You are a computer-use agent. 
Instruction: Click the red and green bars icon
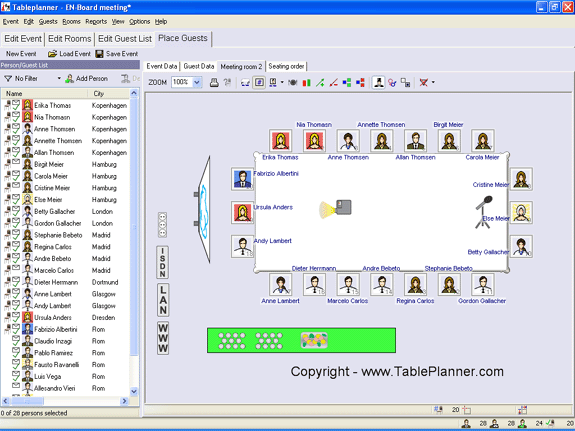click(x=306, y=83)
